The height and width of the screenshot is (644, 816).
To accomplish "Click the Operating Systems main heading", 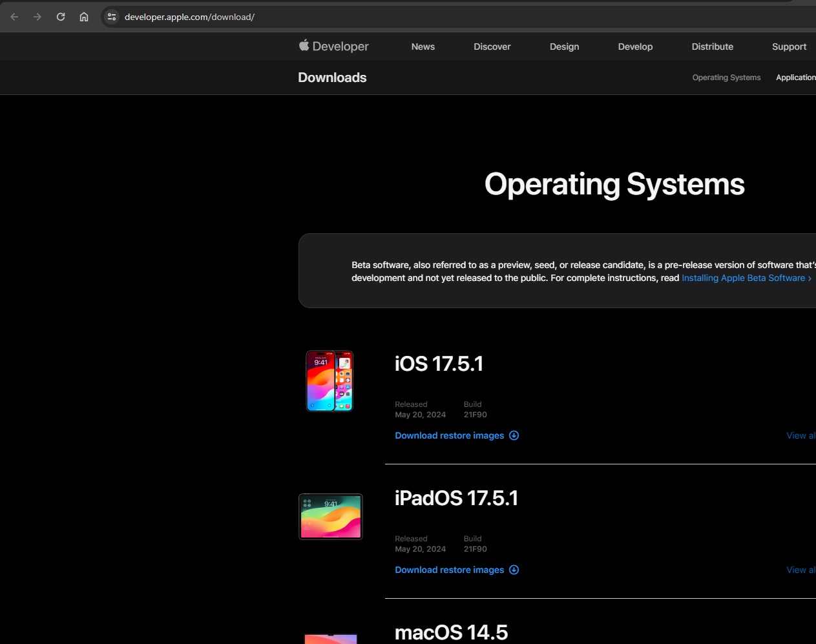I will (614, 184).
